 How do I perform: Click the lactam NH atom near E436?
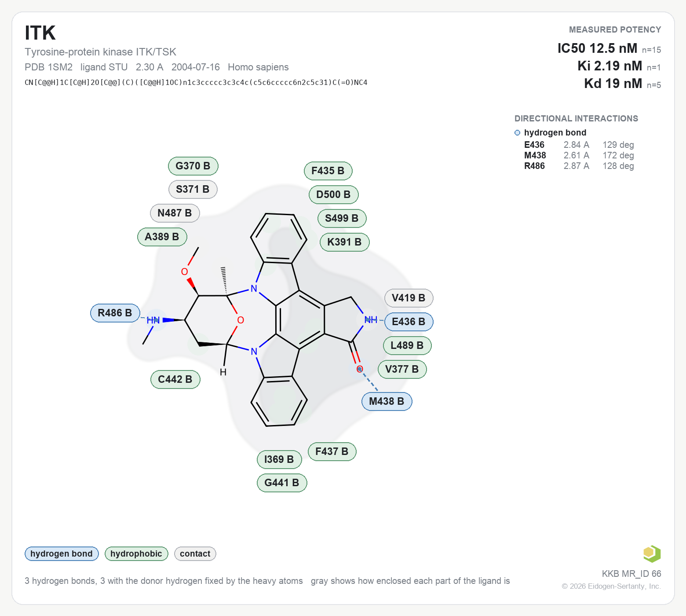[x=371, y=319]
